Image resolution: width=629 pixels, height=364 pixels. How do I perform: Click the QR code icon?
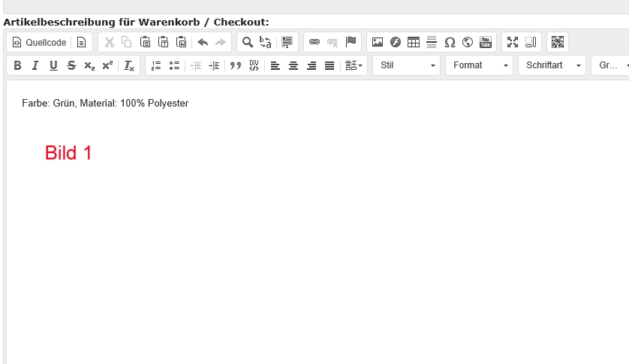558,43
